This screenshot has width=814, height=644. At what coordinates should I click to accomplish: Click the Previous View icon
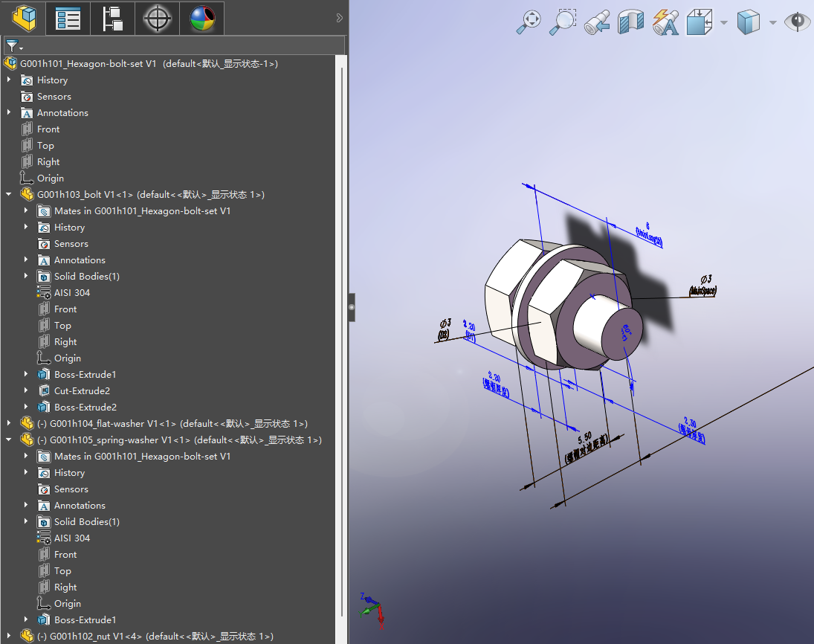coord(597,22)
